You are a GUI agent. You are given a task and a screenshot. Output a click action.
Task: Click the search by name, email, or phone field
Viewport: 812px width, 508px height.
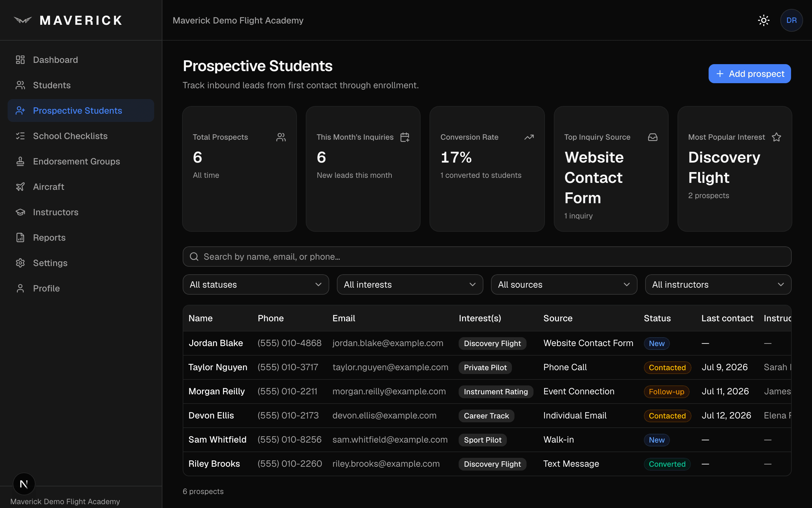(x=487, y=257)
